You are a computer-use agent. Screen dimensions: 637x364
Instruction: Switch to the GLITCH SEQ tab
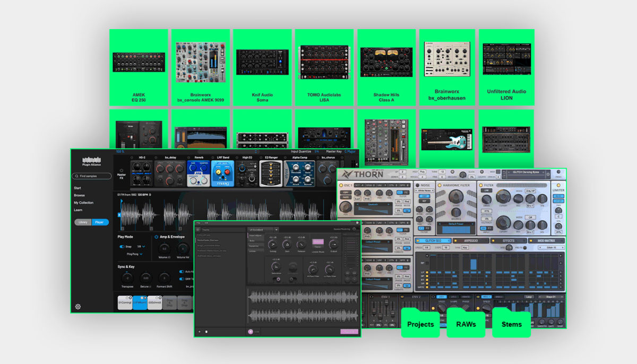434,240
